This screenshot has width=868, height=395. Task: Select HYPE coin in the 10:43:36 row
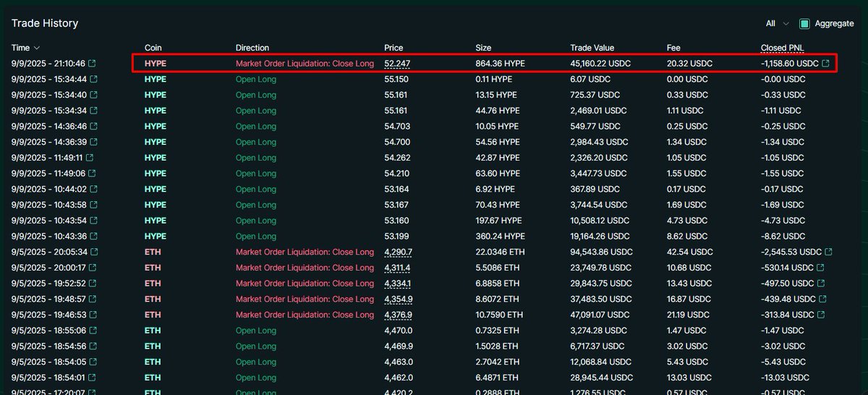point(156,237)
